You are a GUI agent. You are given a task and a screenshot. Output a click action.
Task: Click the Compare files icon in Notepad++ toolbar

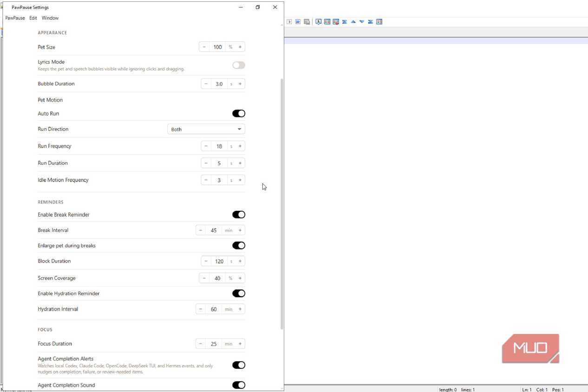327,22
